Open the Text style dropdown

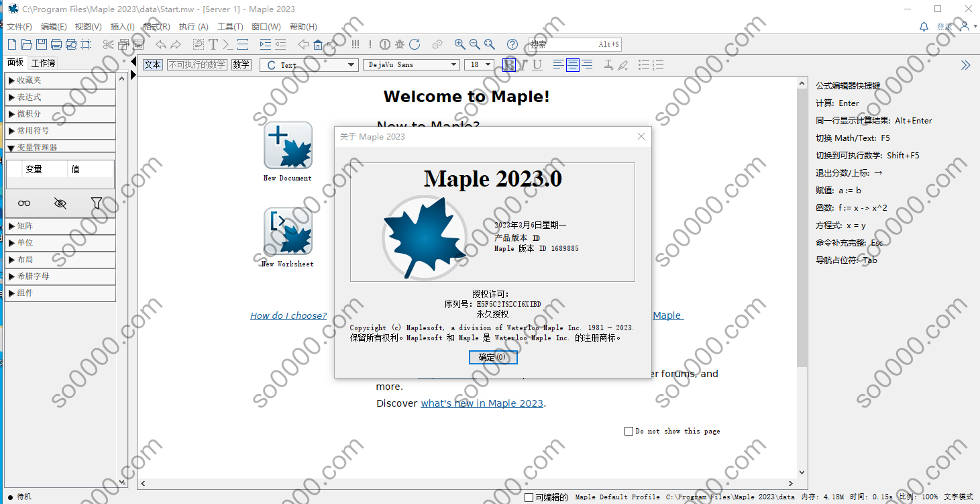(x=309, y=64)
